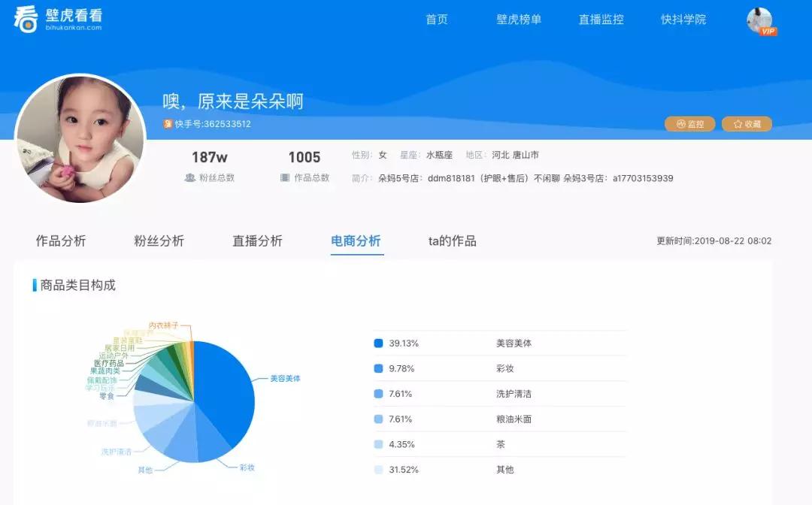Click the 彩妆 label below the pie
Viewport: 812px width, 505px height.
pyautogui.click(x=247, y=467)
